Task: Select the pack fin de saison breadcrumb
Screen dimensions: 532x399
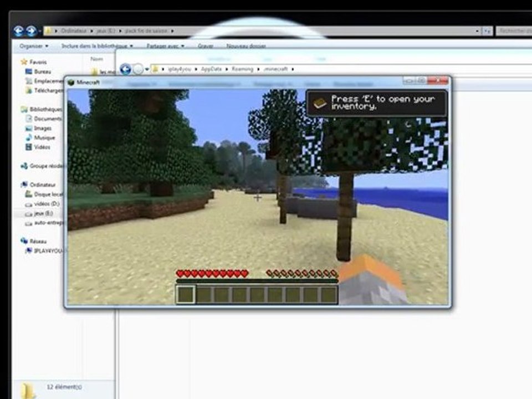Action: (146, 31)
